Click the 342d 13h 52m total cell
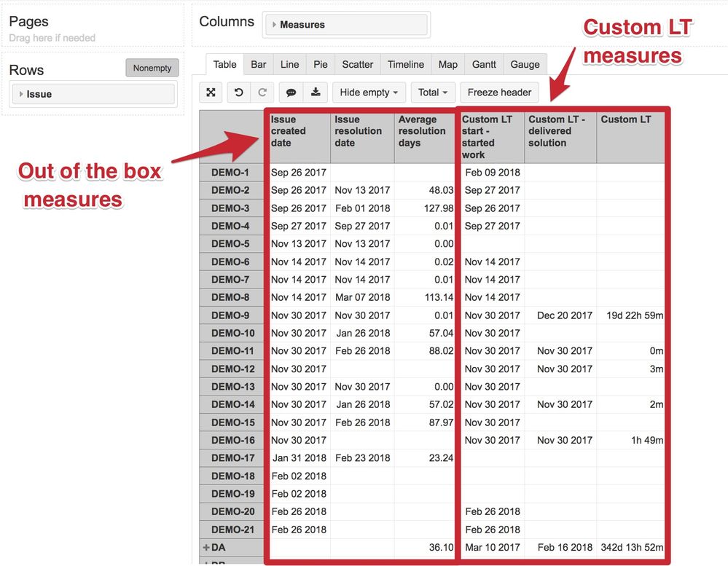Image resolution: width=728 pixels, height=566 pixels. coord(630,548)
